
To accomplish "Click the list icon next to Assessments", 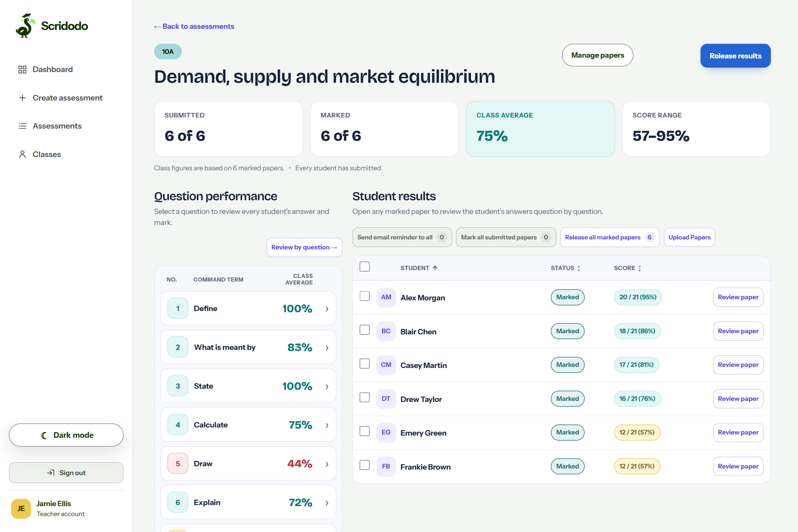I will coord(23,126).
